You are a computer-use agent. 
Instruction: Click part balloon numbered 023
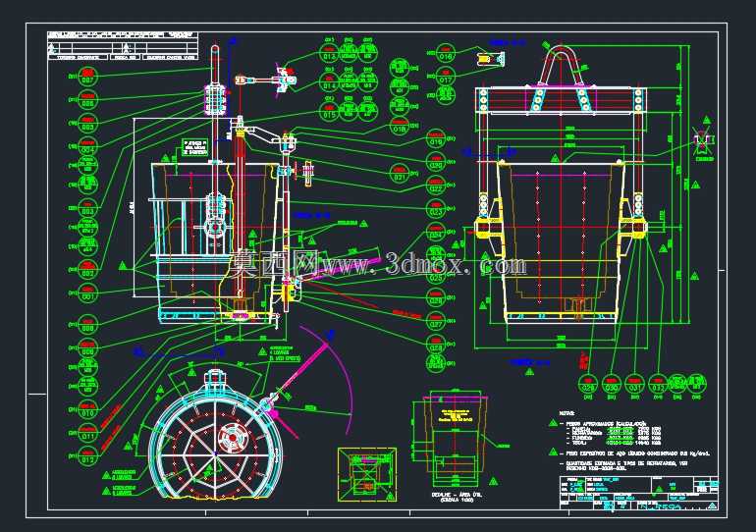(x=436, y=209)
